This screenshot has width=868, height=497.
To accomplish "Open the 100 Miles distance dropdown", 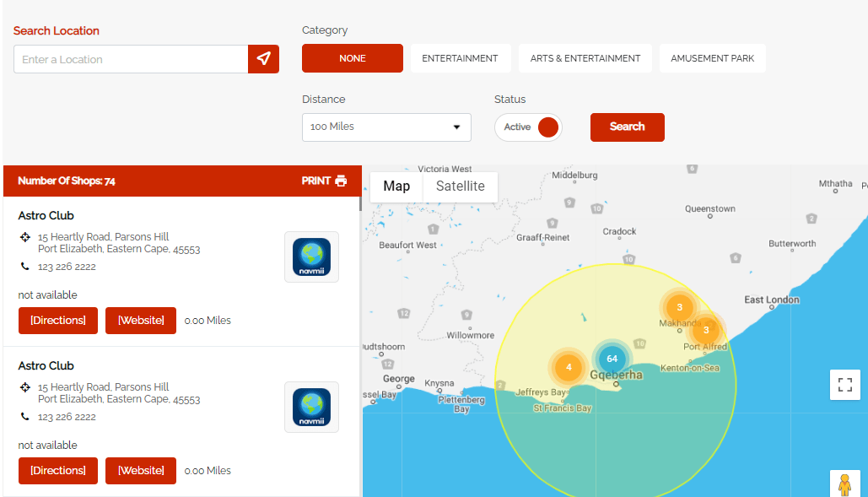I will tap(386, 127).
